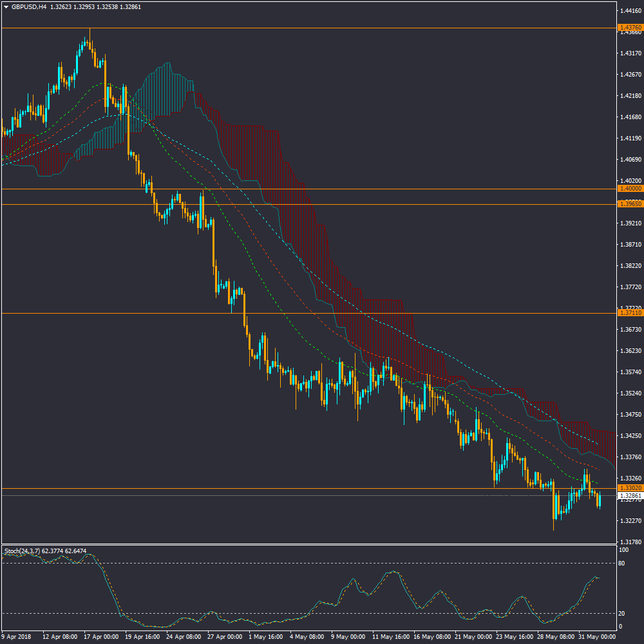Screen dimensions: 644x644
Task: Click the 80 level on stochastic scale
Action: tap(623, 563)
